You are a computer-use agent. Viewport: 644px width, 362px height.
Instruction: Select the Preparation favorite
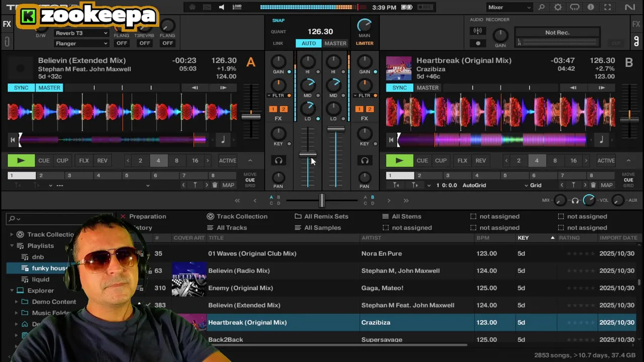(x=147, y=216)
